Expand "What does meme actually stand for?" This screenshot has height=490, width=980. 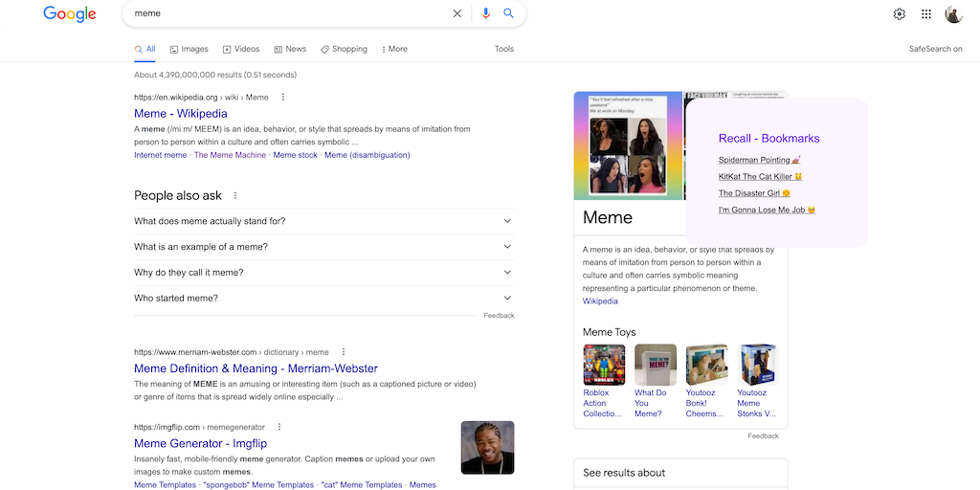pos(323,221)
